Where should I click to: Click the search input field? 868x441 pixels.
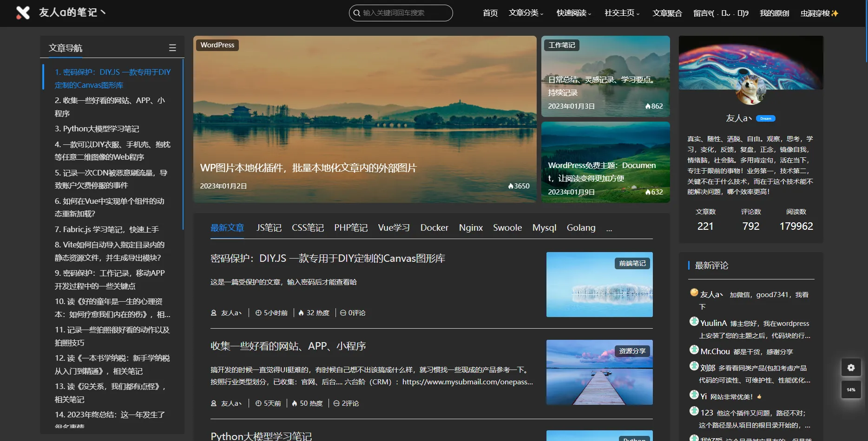pyautogui.click(x=401, y=13)
